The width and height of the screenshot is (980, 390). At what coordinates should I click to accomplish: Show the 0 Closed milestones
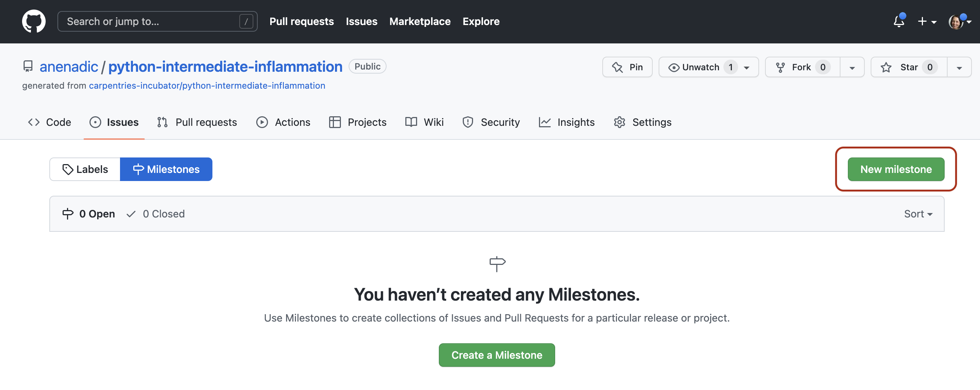point(156,214)
